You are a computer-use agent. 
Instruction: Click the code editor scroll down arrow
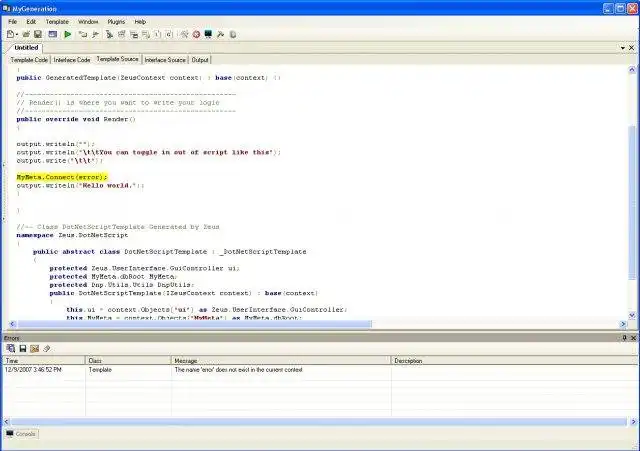(x=632, y=315)
